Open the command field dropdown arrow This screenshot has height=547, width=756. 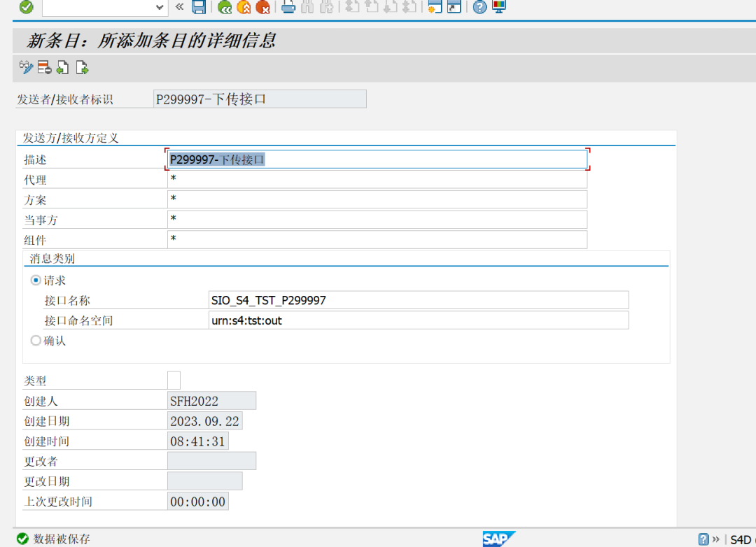160,7
